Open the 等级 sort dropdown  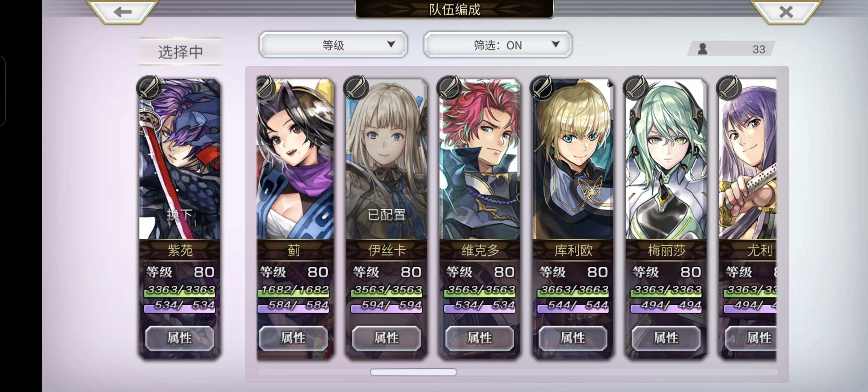333,45
